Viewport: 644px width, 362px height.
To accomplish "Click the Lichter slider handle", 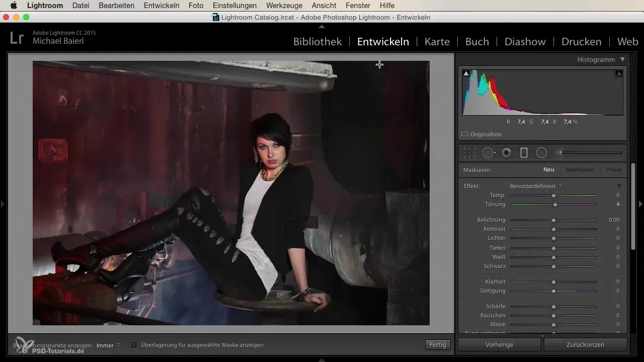I will pos(553,238).
